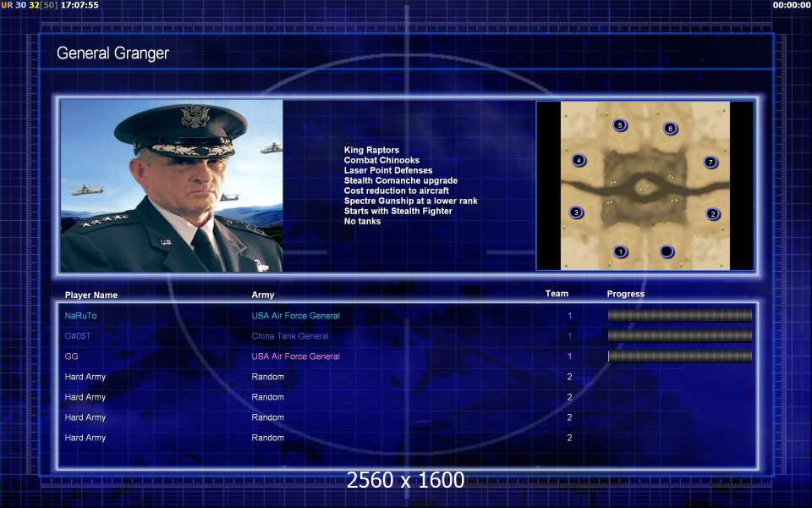This screenshot has height=508, width=812.
Task: Click GG's USA Air Force General army
Action: click(296, 356)
